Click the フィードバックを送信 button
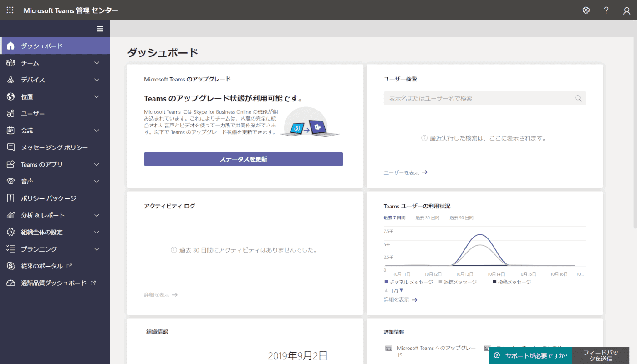The image size is (637, 364). [601, 356]
